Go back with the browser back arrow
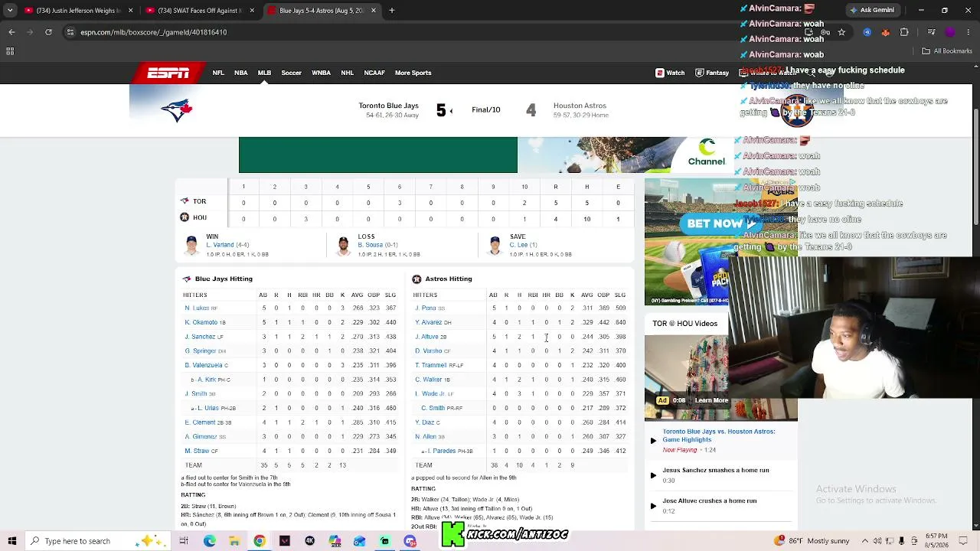This screenshot has height=551, width=980. point(11,32)
